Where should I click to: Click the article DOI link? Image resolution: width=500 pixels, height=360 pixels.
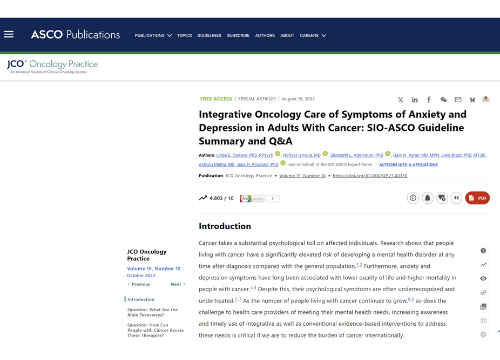pos(370,176)
